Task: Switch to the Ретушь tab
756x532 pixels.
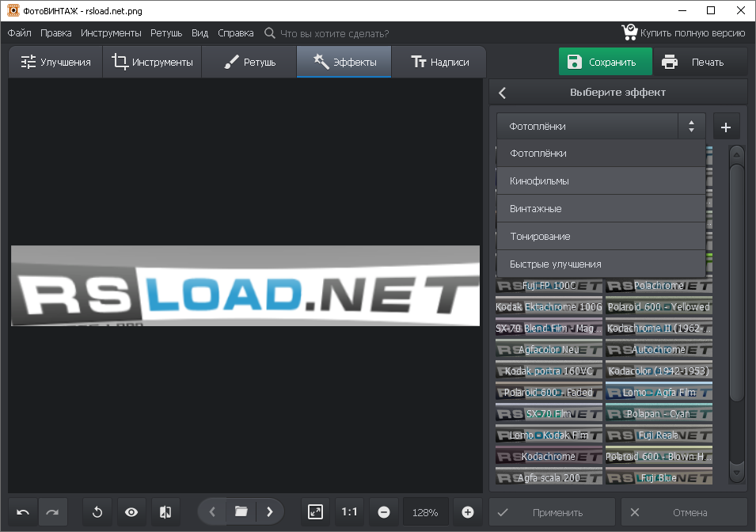Action: (x=249, y=63)
